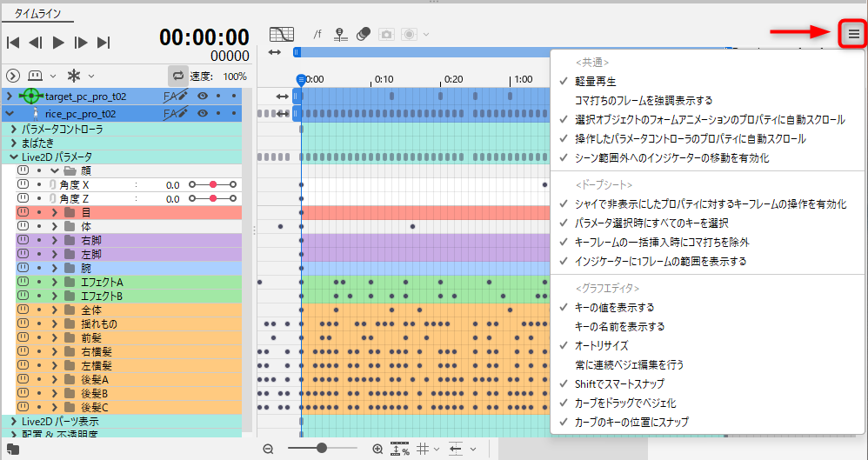Click the shy icon on 体 row
This screenshot has height=460, width=868.
click(23, 226)
